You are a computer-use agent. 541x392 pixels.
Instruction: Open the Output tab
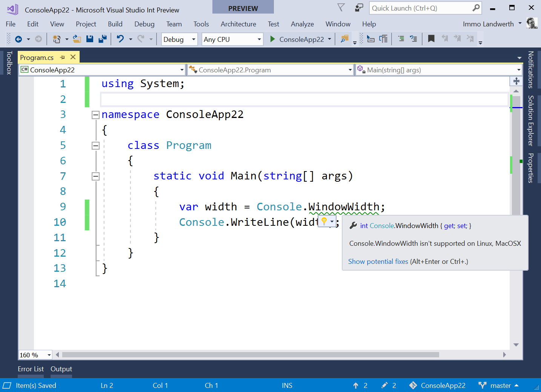pyautogui.click(x=61, y=369)
